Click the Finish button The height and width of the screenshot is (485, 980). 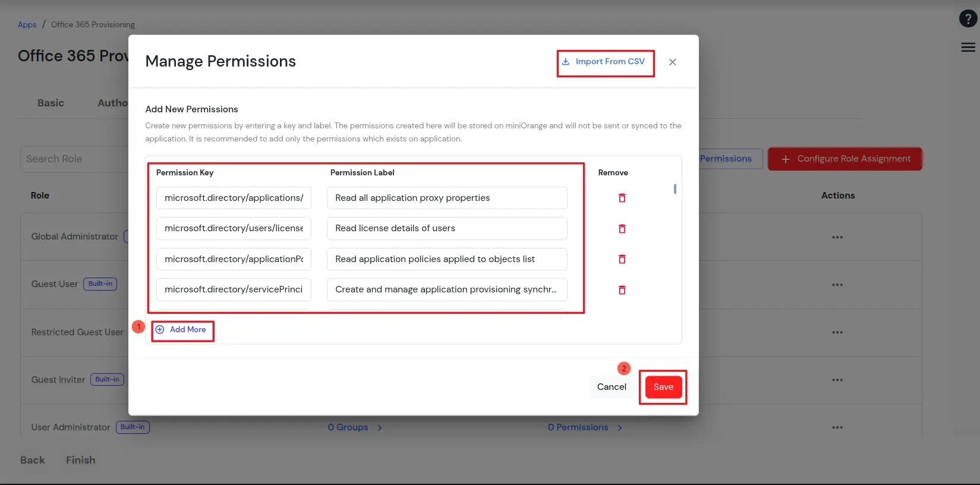tap(80, 460)
